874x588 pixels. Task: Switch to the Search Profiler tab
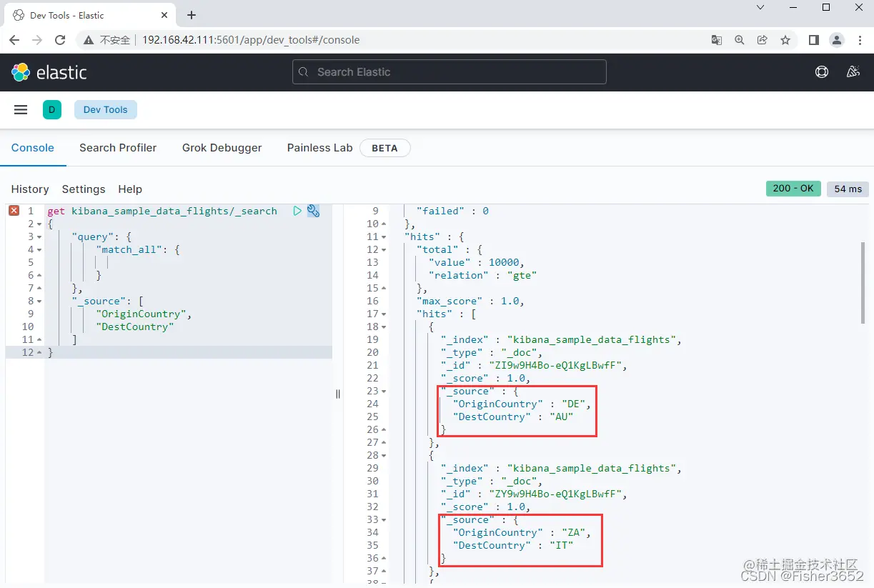118,148
